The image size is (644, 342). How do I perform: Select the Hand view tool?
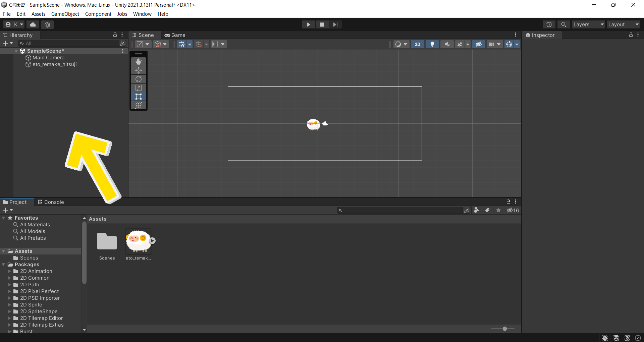tap(139, 62)
